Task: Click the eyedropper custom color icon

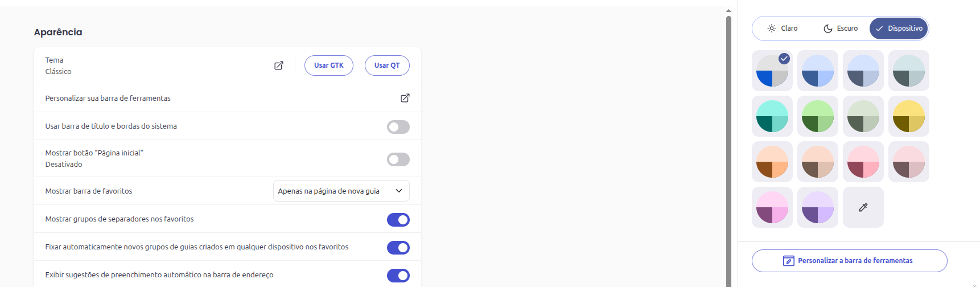Action: [x=863, y=207]
